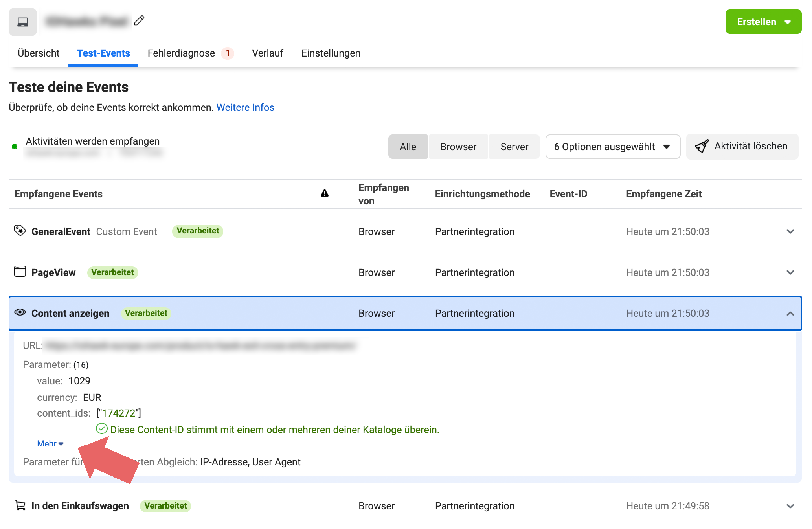This screenshot has width=812, height=529.
Task: Open the 6 Optionen ausgewählt dropdown
Action: [612, 147]
